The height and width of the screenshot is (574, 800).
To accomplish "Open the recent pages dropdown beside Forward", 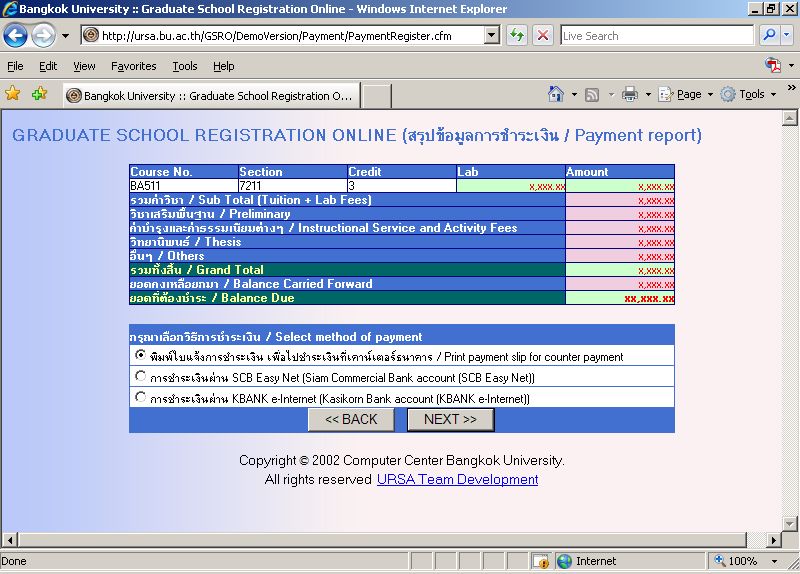I will pyautogui.click(x=65, y=36).
